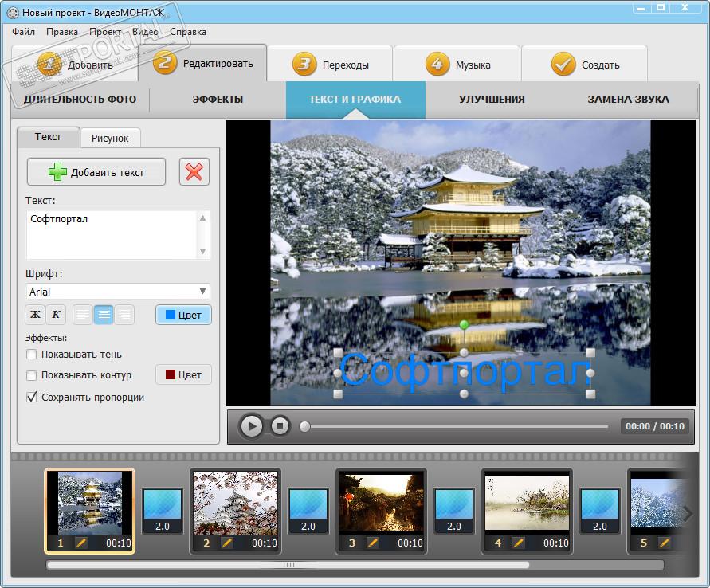
Task: Open the Правка menu
Action: [x=62, y=32]
